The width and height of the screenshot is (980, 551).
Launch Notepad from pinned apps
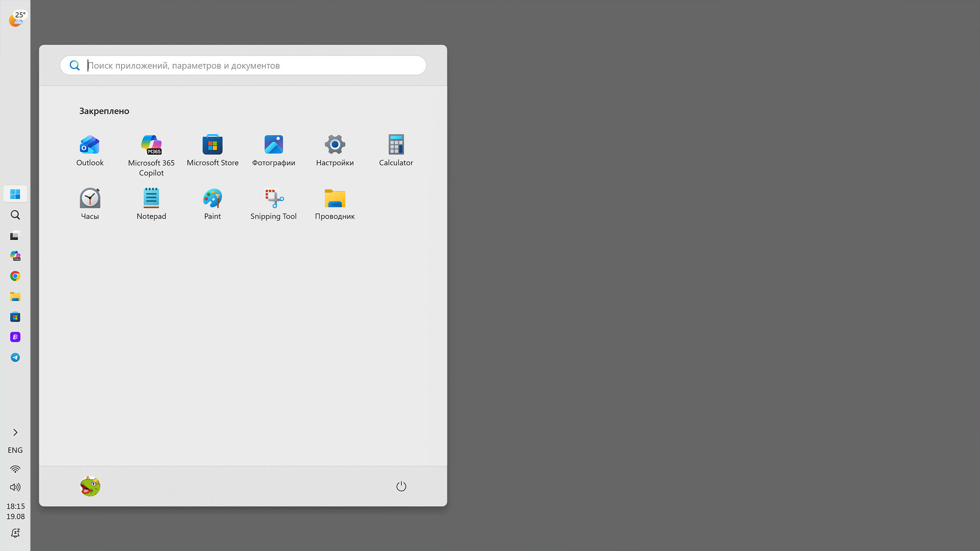151,204
